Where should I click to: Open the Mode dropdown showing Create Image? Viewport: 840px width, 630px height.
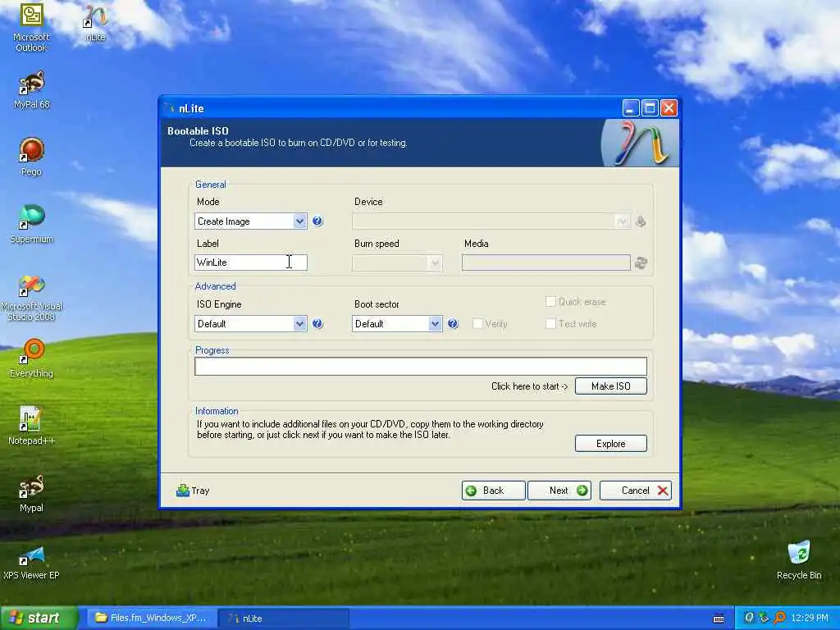[251, 221]
